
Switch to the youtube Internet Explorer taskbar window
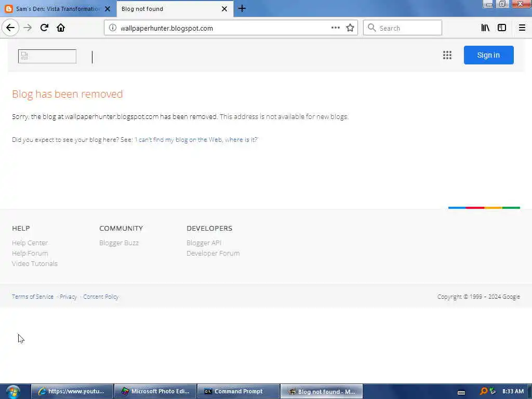[72, 391]
